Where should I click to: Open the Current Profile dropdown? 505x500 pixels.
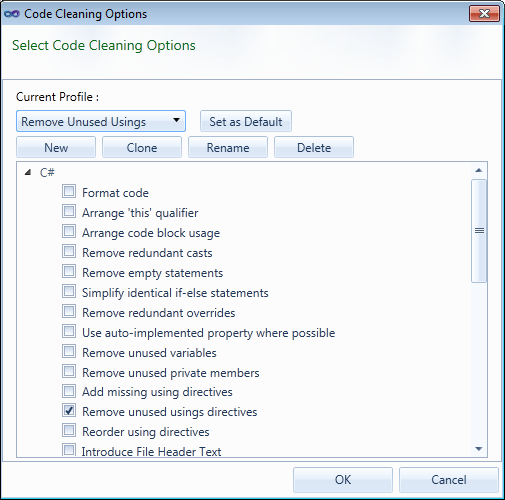101,121
